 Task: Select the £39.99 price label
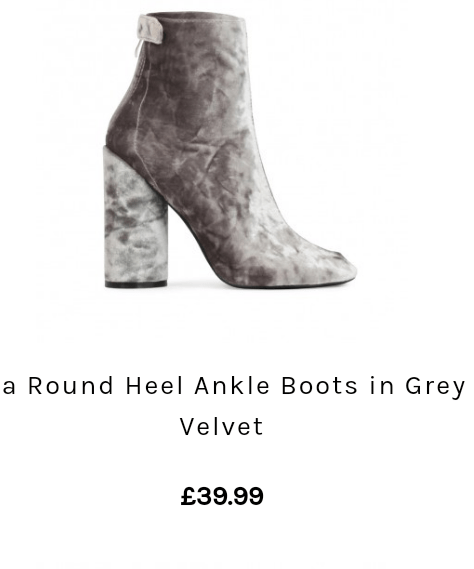click(x=222, y=496)
